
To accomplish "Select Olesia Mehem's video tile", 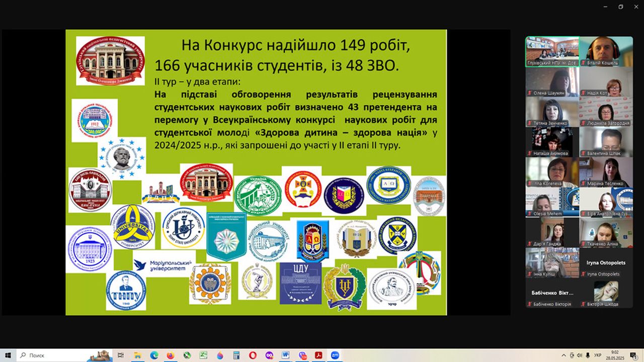I will pyautogui.click(x=552, y=203).
